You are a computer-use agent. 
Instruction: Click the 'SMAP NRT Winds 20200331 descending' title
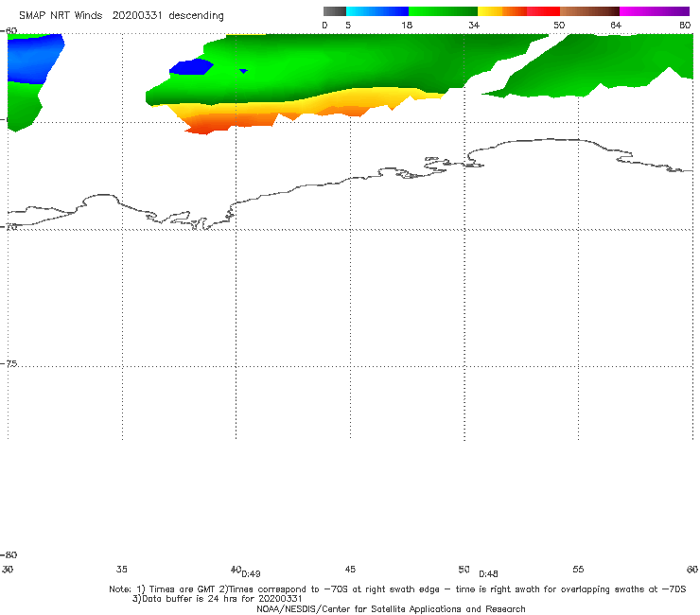(x=121, y=16)
